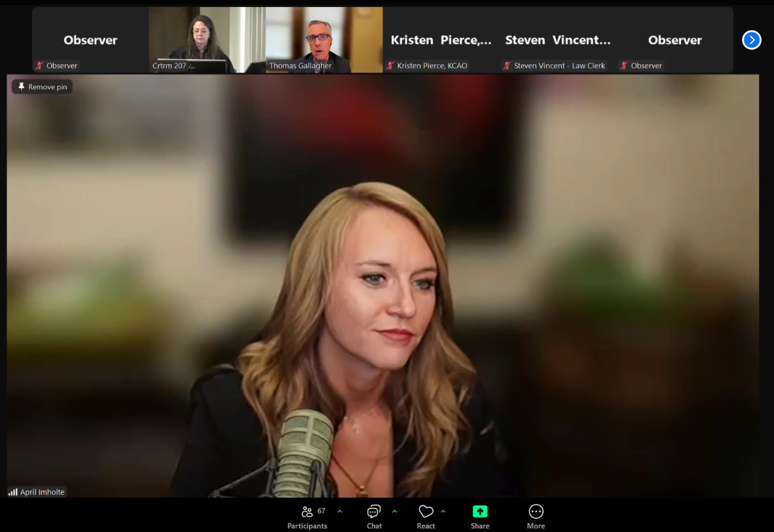This screenshot has width=774, height=532.
Task: Open the Chat panel
Action: (374, 518)
